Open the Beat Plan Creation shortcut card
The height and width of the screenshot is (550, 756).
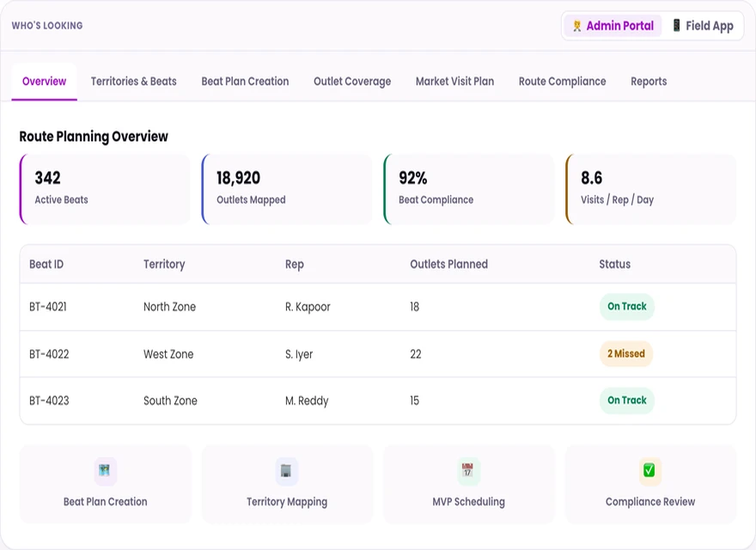click(x=105, y=485)
